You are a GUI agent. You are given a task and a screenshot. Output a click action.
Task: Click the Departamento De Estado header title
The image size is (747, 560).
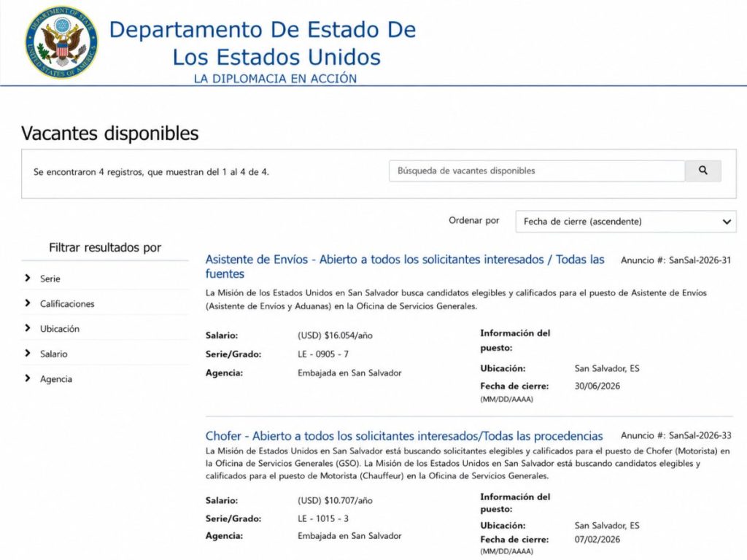263,43
